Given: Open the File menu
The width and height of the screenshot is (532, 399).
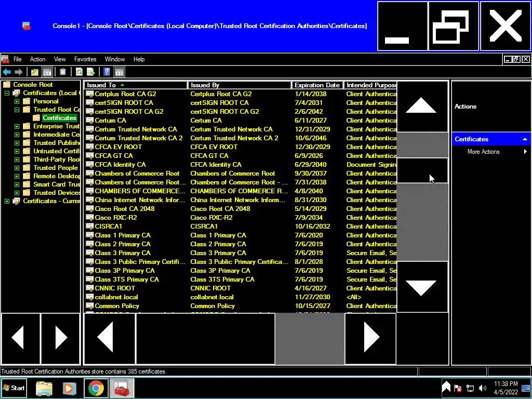Looking at the screenshot, I should click(17, 59).
